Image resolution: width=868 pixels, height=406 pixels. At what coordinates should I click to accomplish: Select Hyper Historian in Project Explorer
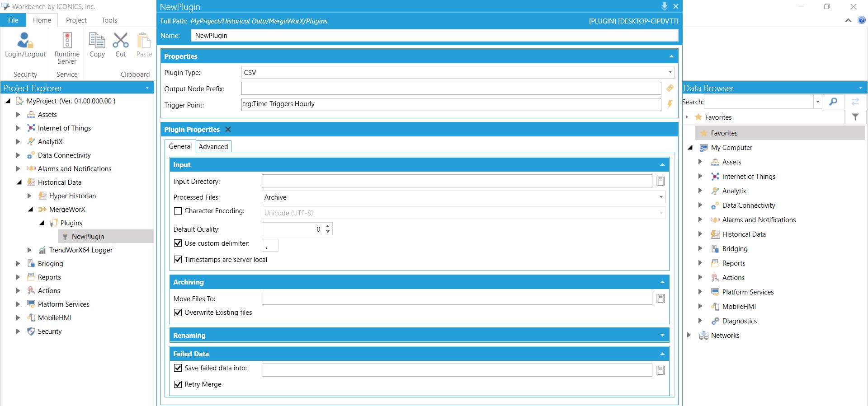point(72,196)
